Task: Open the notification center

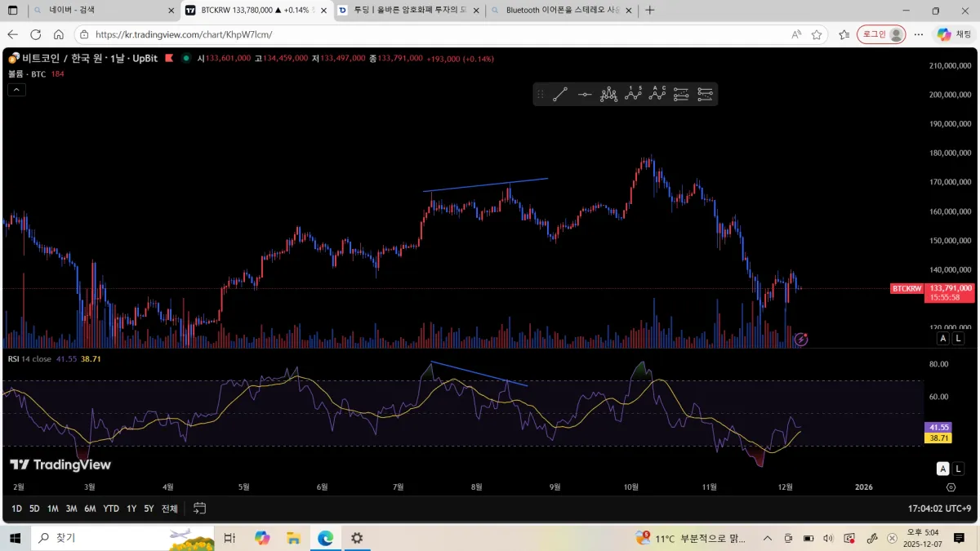Action: coord(960,538)
